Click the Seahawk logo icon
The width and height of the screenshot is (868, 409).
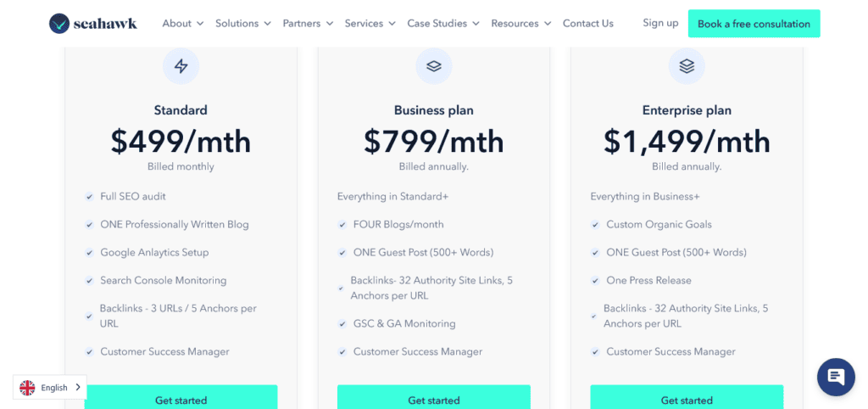coord(59,24)
